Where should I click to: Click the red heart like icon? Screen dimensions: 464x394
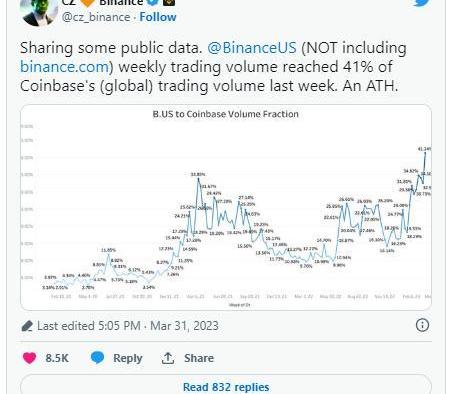29,358
